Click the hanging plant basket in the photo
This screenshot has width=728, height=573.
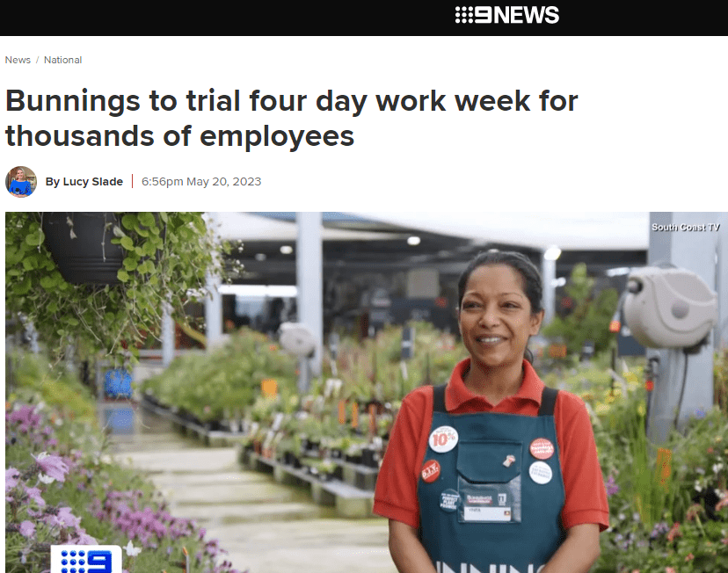click(x=84, y=247)
